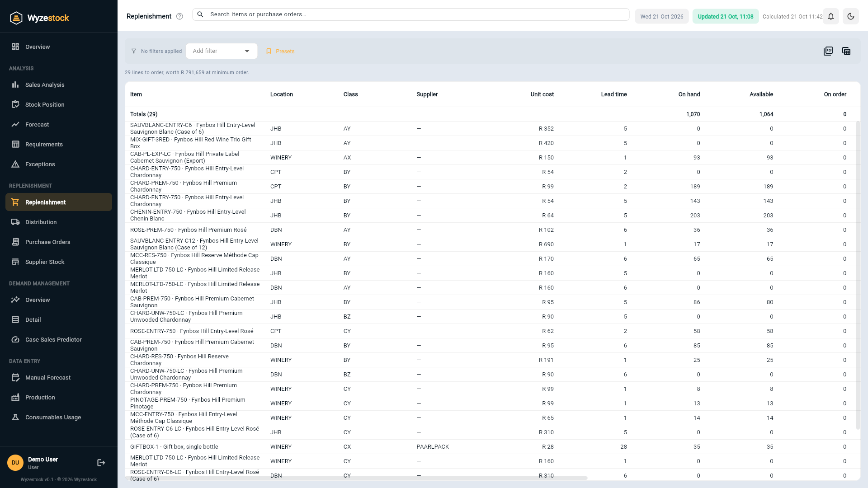This screenshot has height=488, width=868.
Task: Click the log out icon
Action: click(101, 463)
